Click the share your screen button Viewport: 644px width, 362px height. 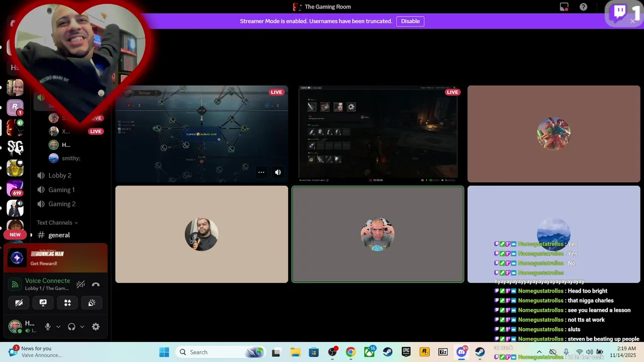coord(43,303)
